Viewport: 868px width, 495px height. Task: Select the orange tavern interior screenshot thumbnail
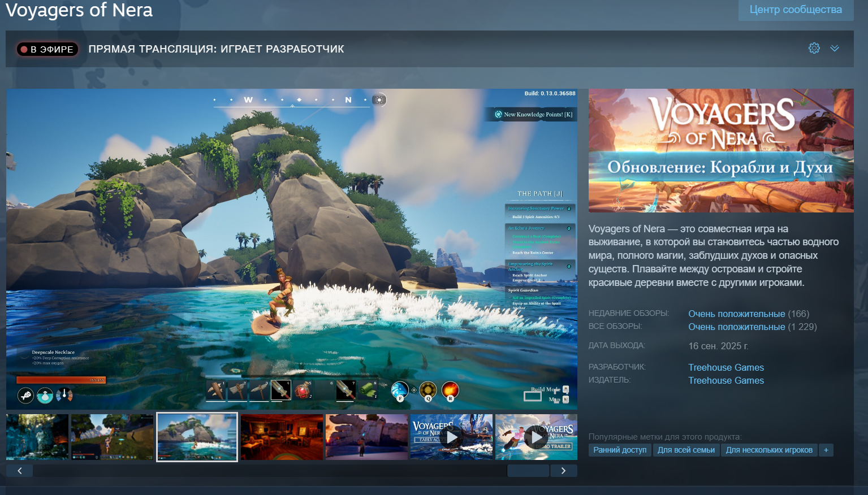[282, 437]
